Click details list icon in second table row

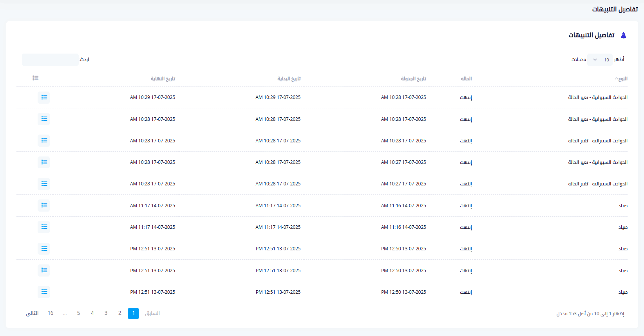[x=44, y=119]
